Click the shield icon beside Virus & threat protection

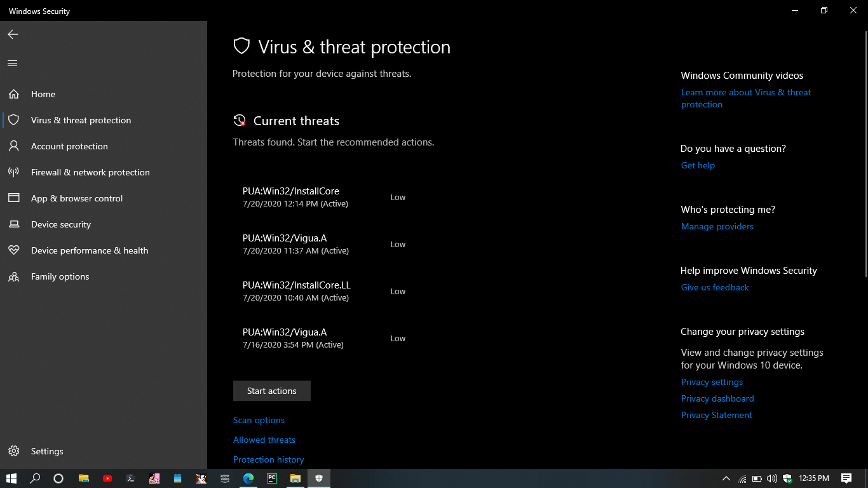(13, 120)
